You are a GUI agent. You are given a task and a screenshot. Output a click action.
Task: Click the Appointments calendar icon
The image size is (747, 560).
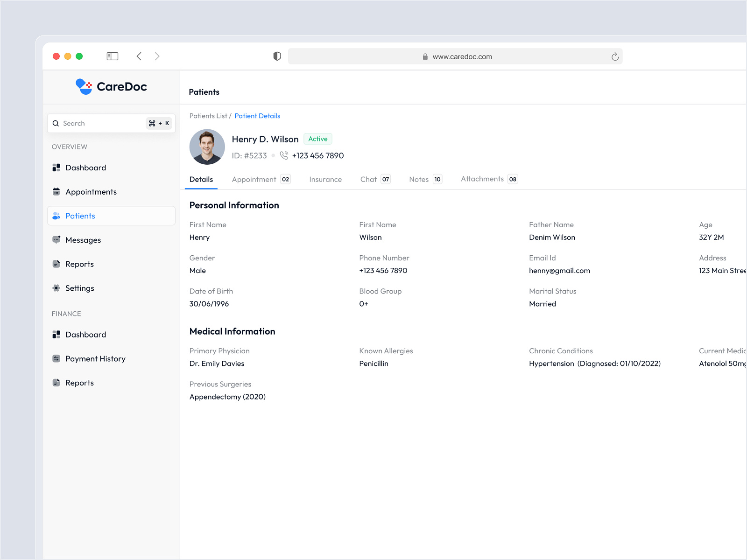(x=56, y=191)
